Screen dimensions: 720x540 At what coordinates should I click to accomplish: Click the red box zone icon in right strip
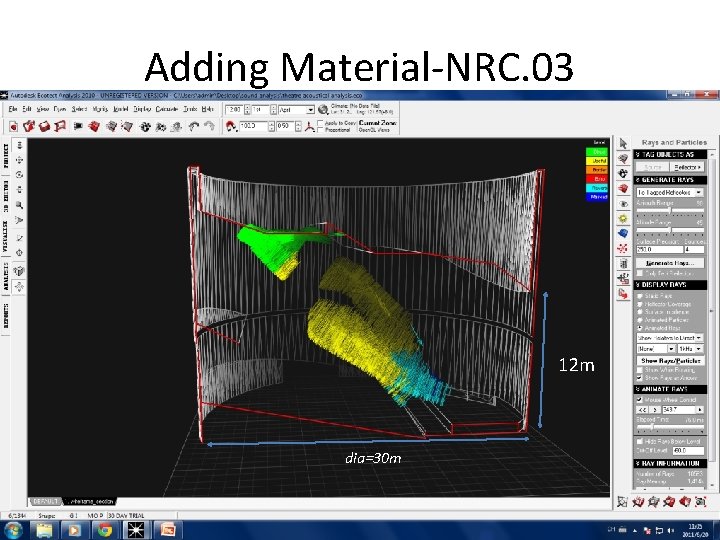coord(623,188)
